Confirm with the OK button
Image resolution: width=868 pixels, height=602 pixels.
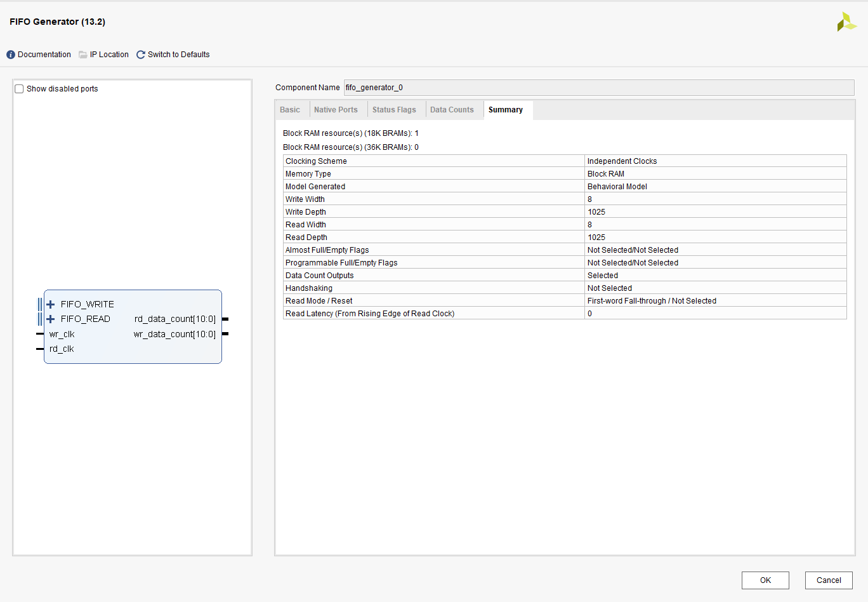pos(765,580)
